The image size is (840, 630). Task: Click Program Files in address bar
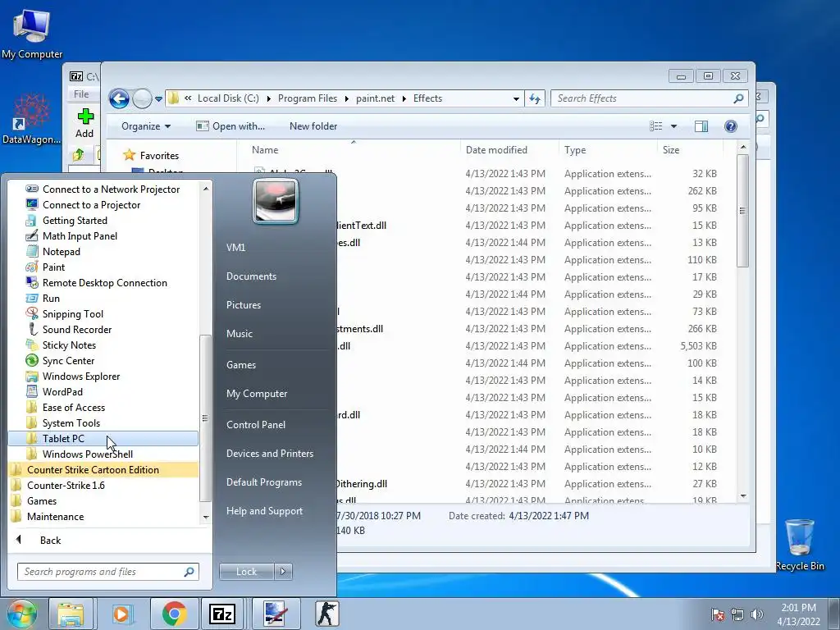[x=308, y=98]
